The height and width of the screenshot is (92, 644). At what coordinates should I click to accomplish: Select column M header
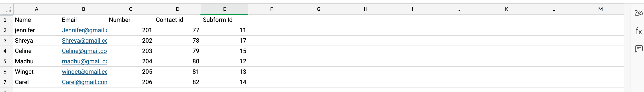(x=600, y=9)
